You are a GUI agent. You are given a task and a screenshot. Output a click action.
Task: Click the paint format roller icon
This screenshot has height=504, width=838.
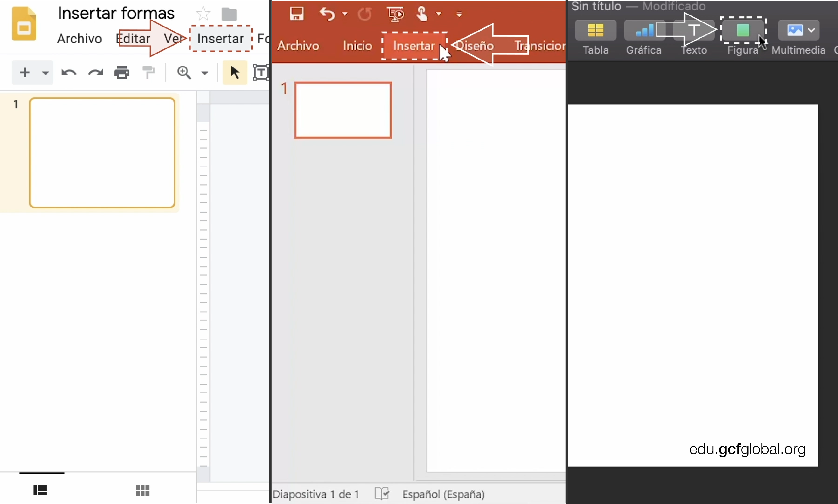(x=149, y=72)
